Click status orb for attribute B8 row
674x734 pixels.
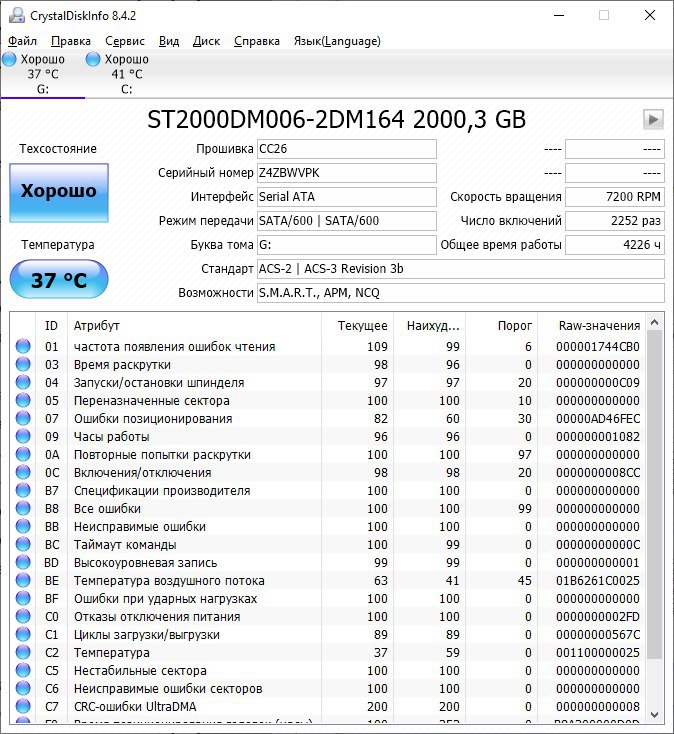tap(23, 508)
